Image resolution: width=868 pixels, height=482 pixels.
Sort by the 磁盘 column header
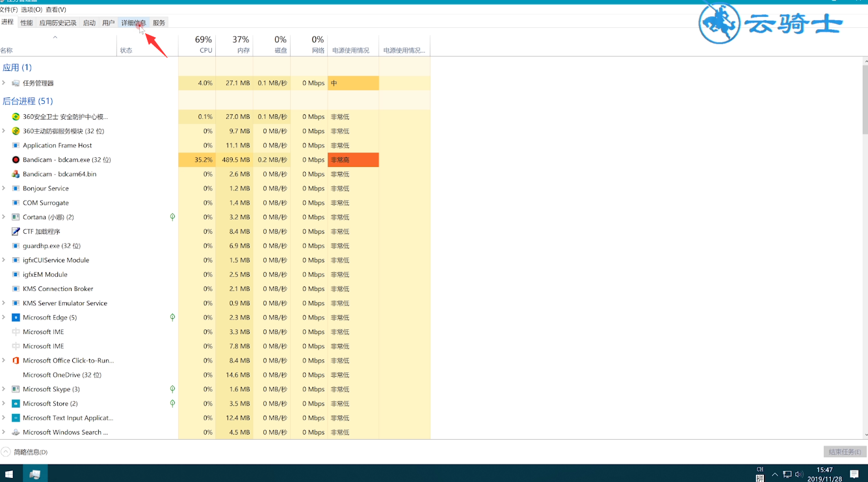[x=272, y=44]
